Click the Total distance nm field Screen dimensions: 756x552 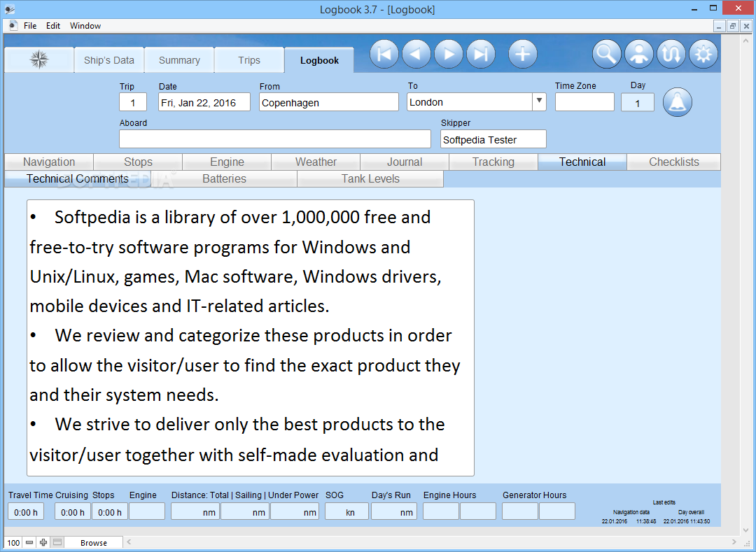point(195,511)
